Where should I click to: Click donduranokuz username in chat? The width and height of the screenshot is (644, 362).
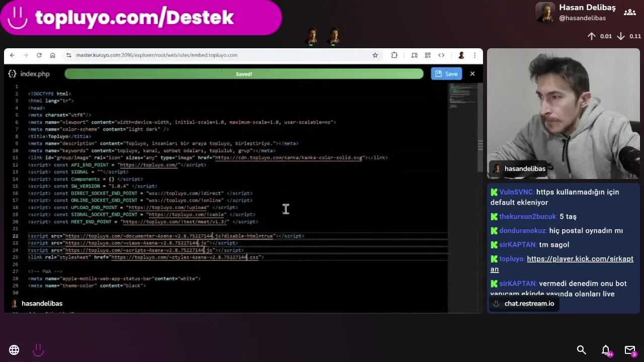[x=523, y=231]
